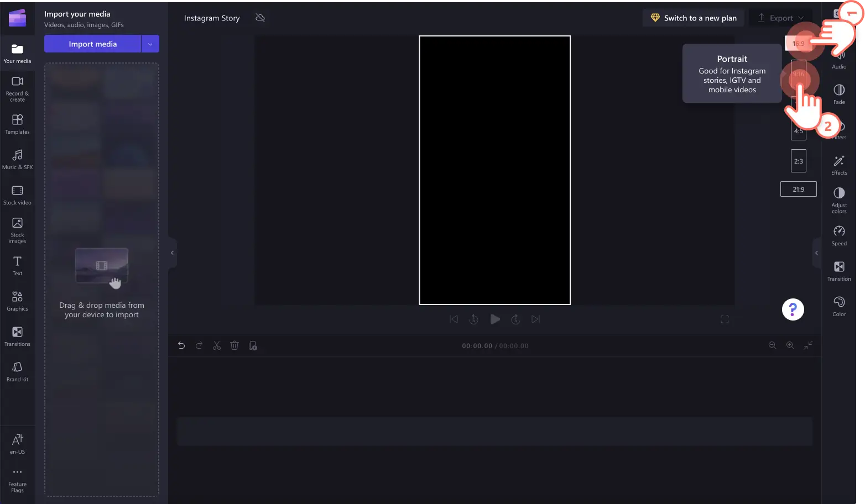Select the 4:5 aspect ratio
This screenshot has height=504, width=865.
tap(799, 131)
